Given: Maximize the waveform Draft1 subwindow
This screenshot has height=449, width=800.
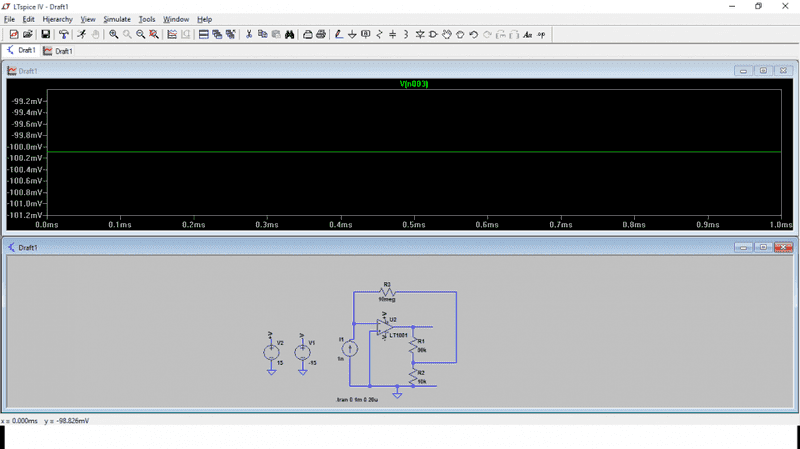Looking at the screenshot, I should (x=763, y=71).
